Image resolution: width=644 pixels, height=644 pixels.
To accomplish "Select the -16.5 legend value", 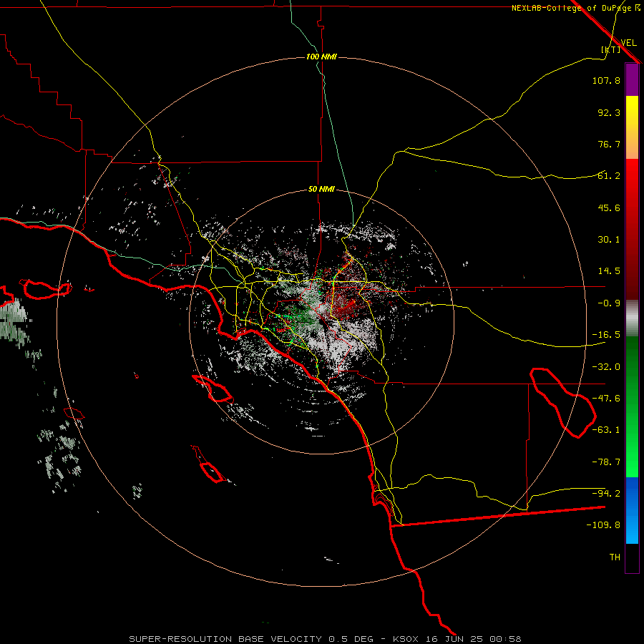I will click(x=606, y=335).
